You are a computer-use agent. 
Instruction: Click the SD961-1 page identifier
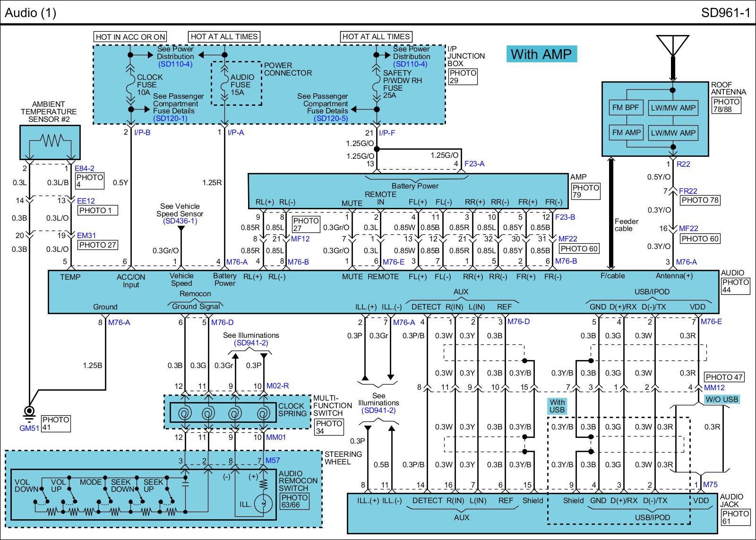click(x=725, y=13)
